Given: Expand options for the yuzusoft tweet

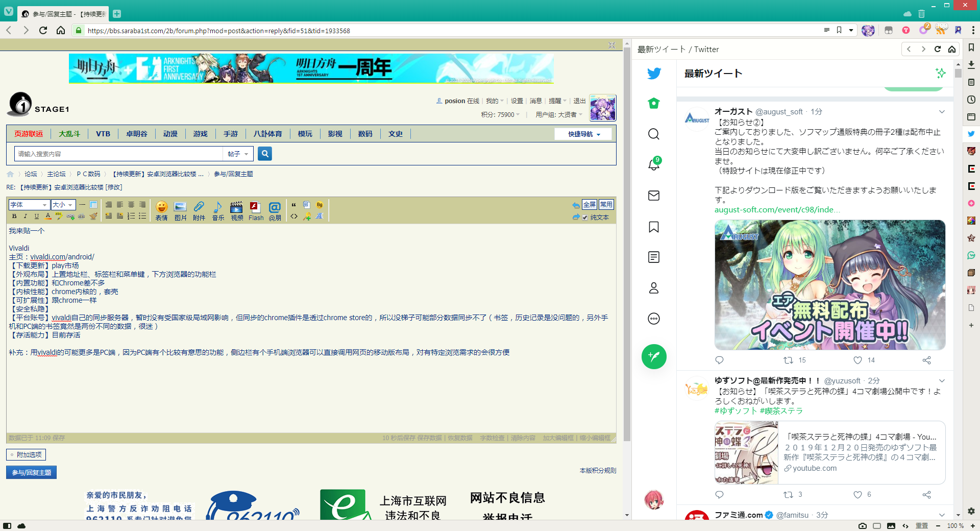Looking at the screenshot, I should coord(942,381).
